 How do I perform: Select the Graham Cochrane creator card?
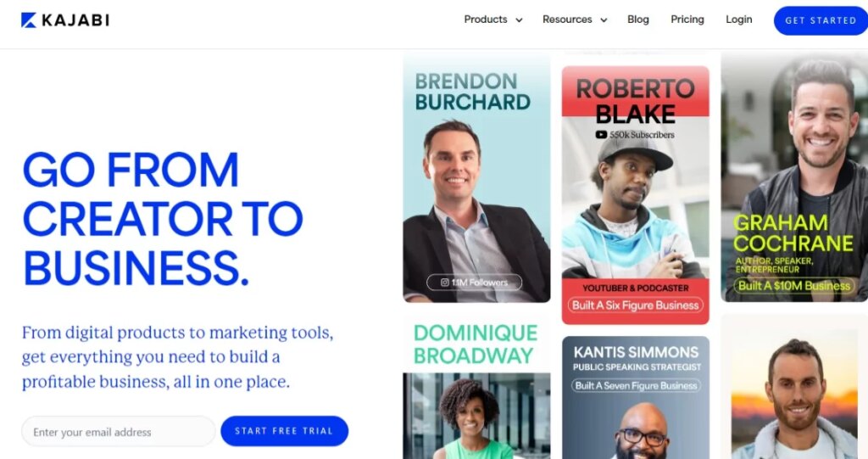pyautogui.click(x=794, y=178)
